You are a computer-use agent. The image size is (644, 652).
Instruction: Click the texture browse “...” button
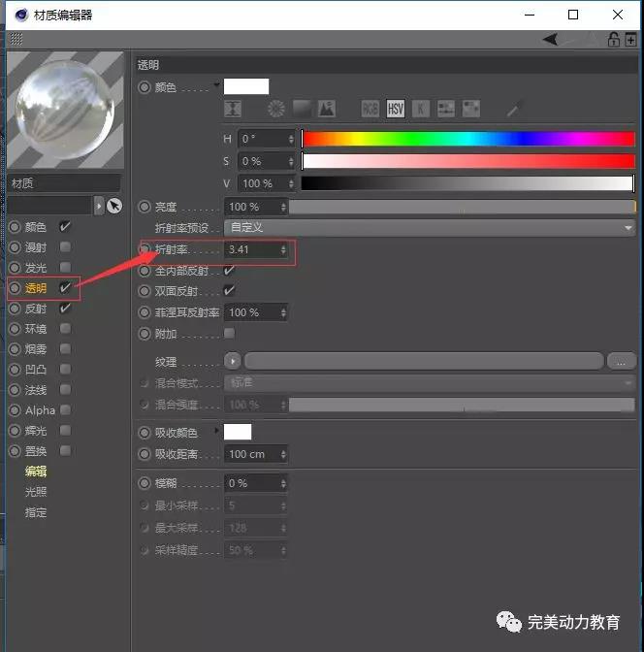pos(621,361)
